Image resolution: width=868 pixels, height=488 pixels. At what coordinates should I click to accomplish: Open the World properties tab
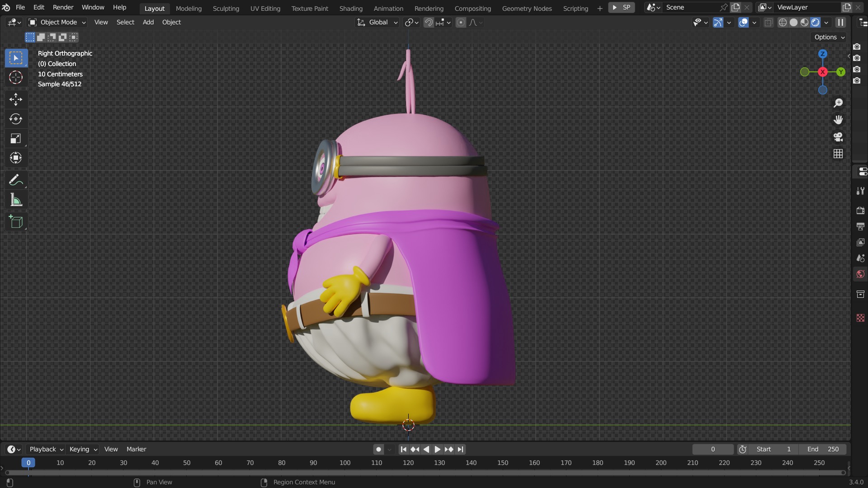click(x=860, y=274)
